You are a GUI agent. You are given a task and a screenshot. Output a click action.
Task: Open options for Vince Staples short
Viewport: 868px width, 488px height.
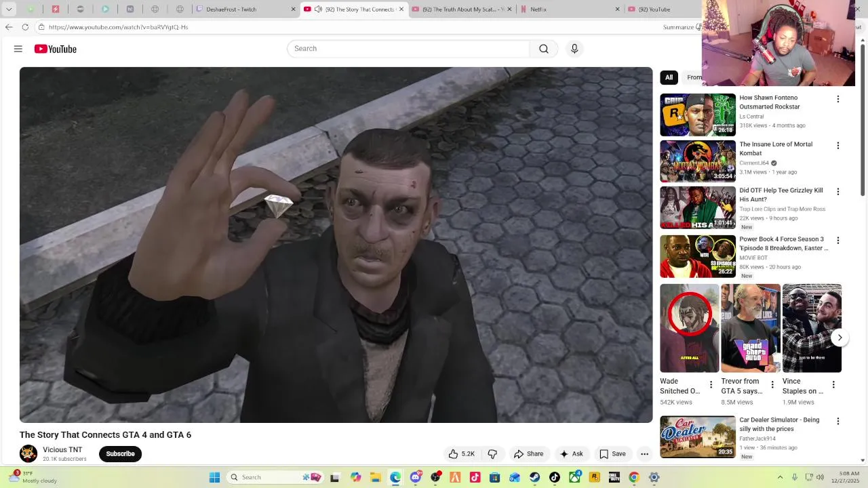coord(833,385)
